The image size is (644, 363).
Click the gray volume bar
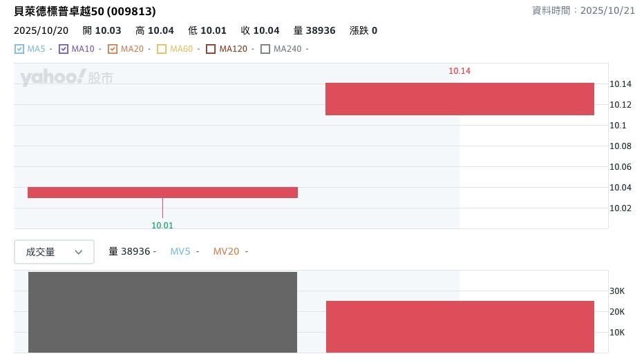pos(162,312)
